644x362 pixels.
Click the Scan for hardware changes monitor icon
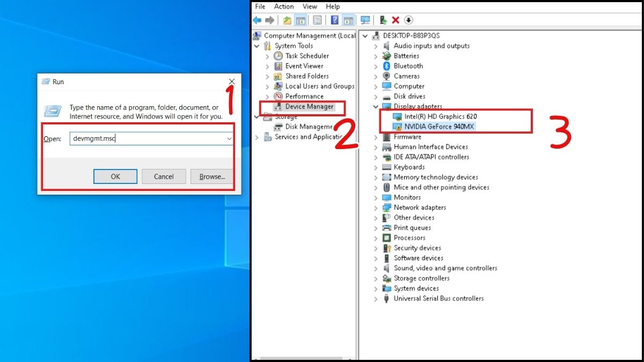click(365, 20)
